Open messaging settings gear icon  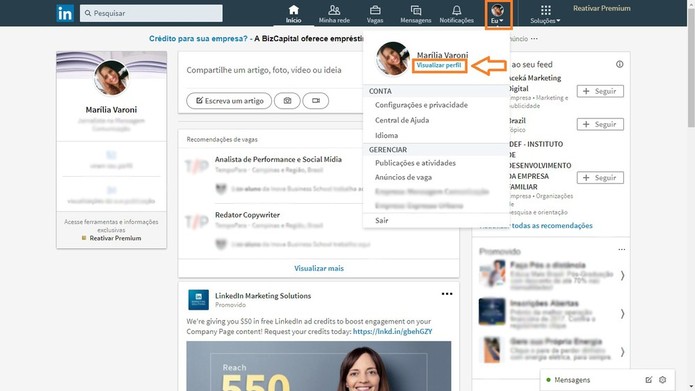click(663, 380)
